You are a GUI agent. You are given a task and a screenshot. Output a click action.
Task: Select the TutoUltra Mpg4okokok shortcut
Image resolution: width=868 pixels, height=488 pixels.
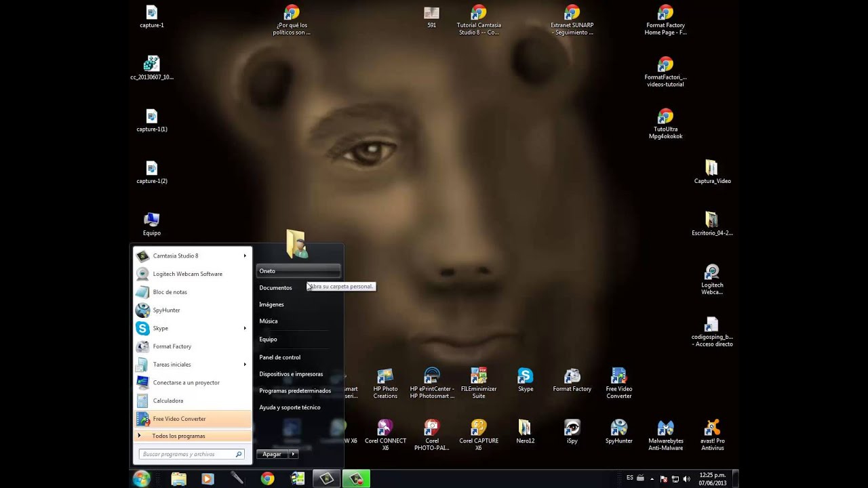(666, 124)
